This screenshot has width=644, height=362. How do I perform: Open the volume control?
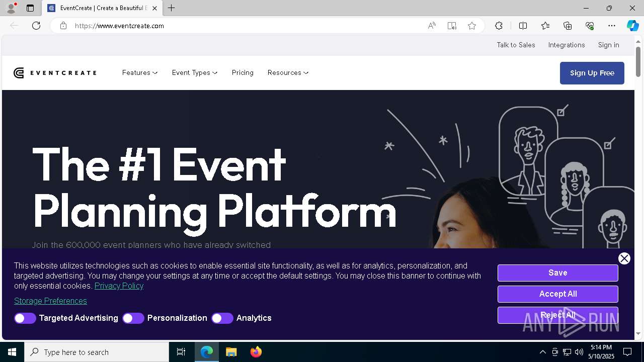coord(579,352)
